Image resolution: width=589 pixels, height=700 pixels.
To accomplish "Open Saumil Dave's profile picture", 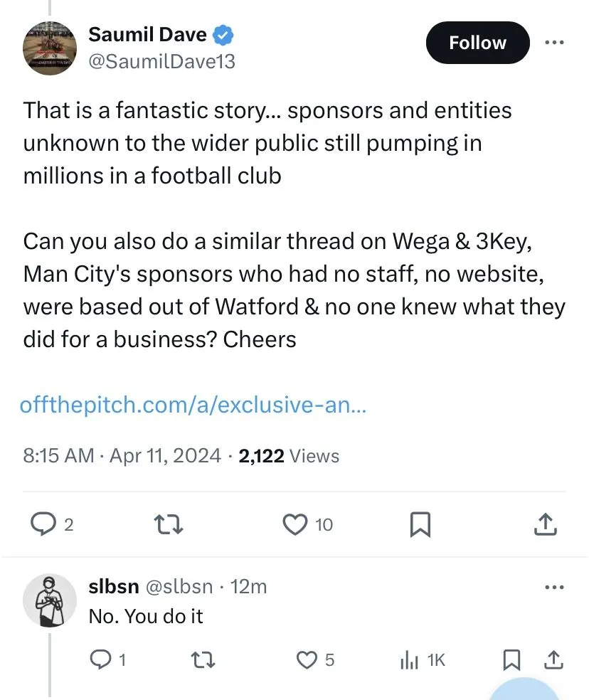I will 50,46.
